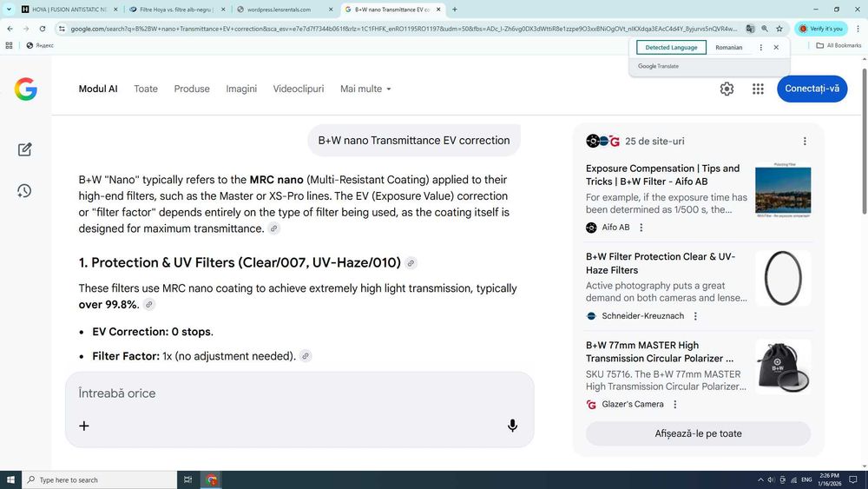Click the page vertical scrollbar

[x=865, y=142]
